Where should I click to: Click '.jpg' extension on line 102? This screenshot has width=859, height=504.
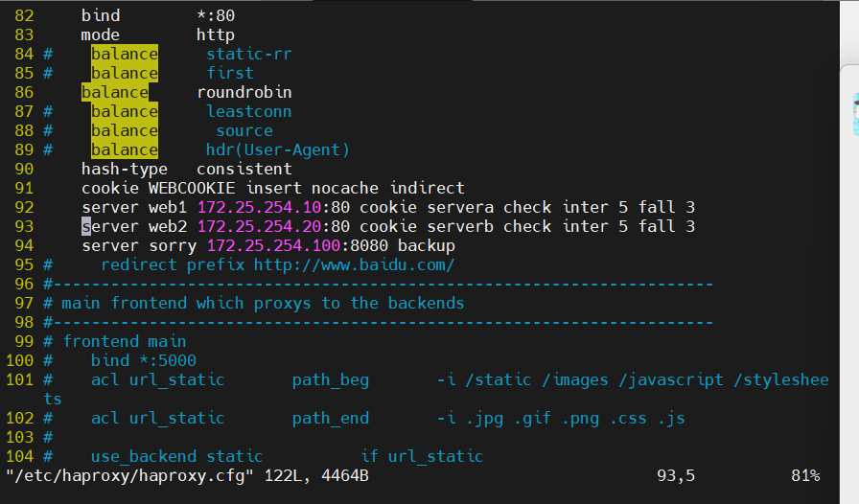click(484, 418)
